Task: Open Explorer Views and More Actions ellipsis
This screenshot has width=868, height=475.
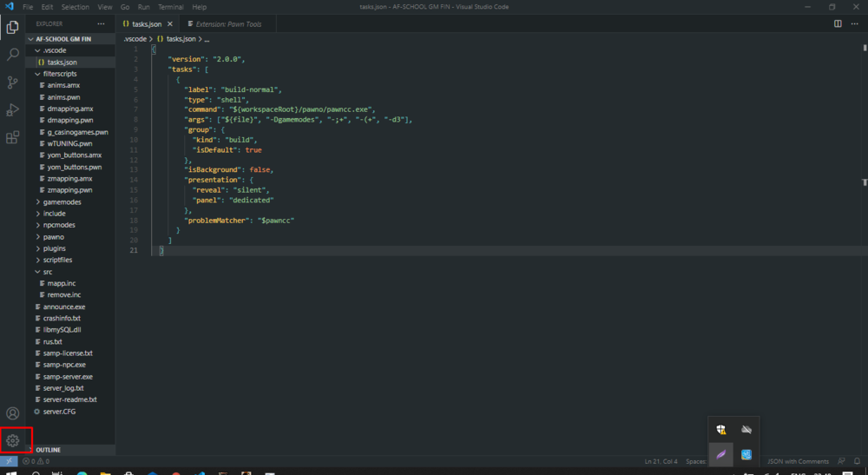Action: pyautogui.click(x=101, y=23)
